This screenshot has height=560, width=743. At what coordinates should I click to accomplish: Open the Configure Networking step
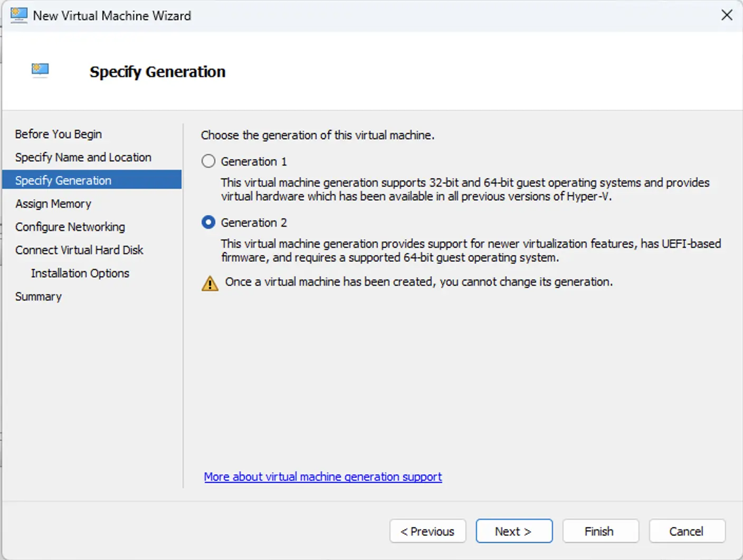(x=70, y=226)
